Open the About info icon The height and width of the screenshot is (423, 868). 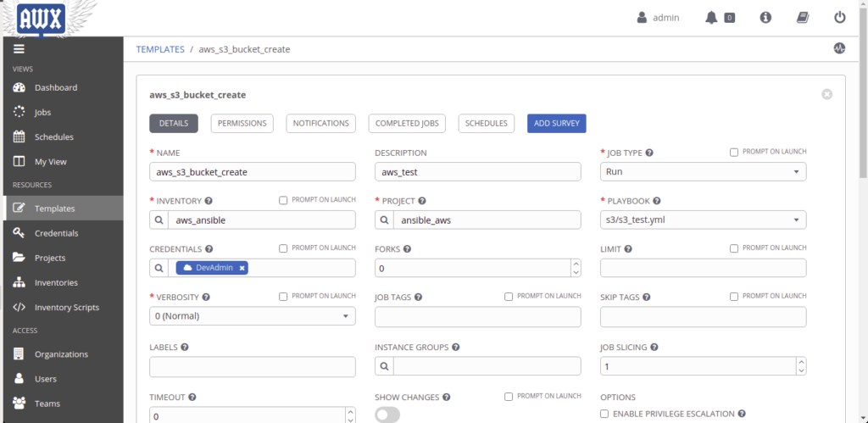tap(765, 18)
